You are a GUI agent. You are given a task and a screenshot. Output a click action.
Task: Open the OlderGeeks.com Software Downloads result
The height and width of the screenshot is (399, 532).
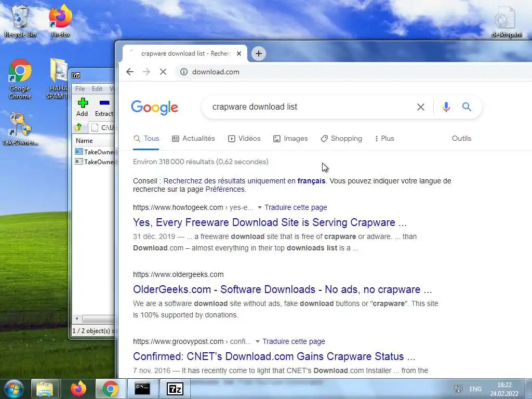pyautogui.click(x=282, y=289)
